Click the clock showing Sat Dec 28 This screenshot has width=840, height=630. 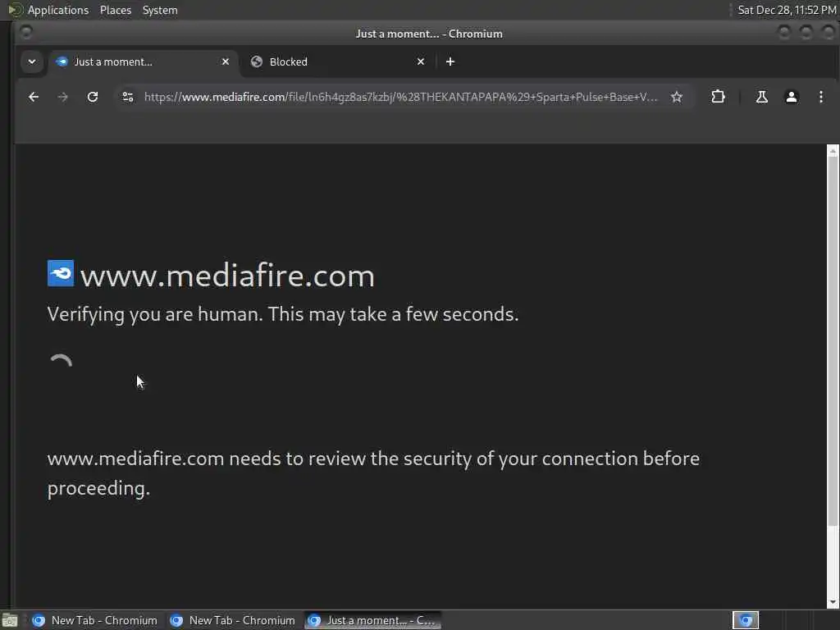(x=787, y=10)
